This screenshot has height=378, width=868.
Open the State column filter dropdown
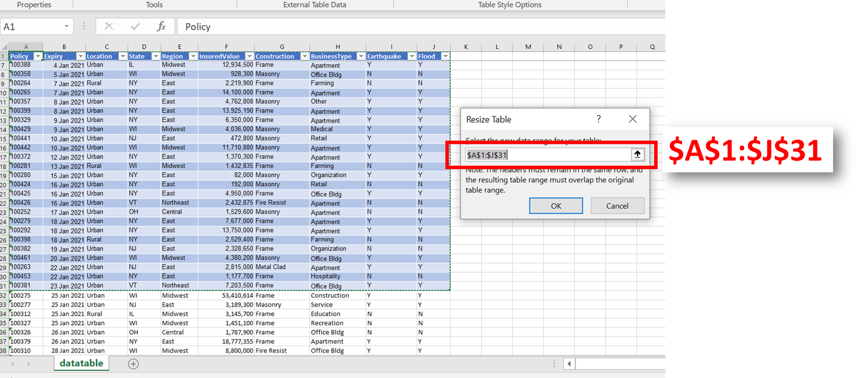click(x=156, y=56)
